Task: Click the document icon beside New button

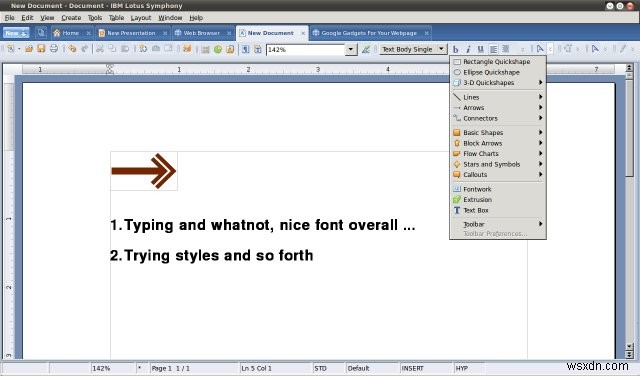Action: point(41,33)
